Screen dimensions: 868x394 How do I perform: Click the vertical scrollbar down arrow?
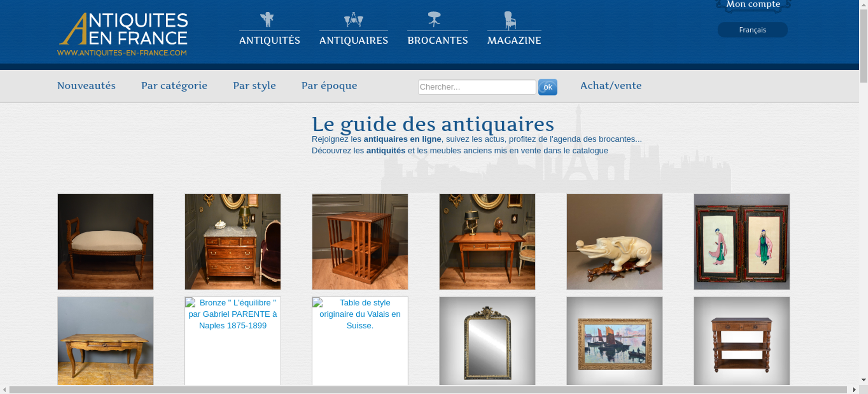pos(863,380)
